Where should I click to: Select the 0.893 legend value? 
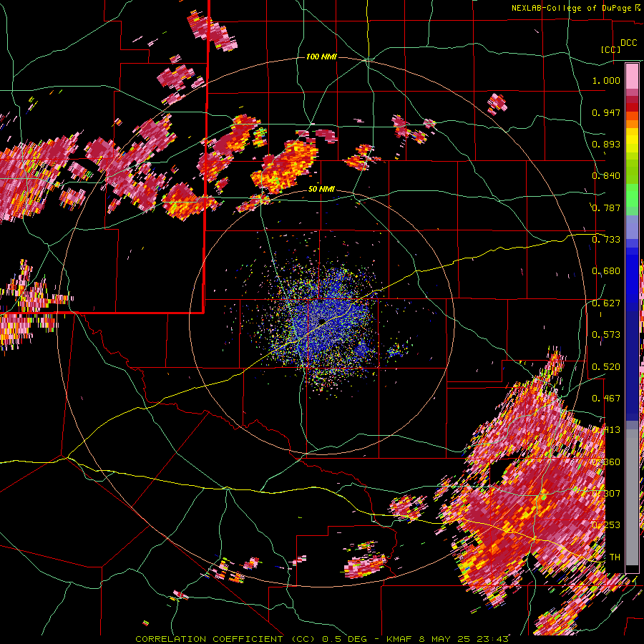pos(606,144)
